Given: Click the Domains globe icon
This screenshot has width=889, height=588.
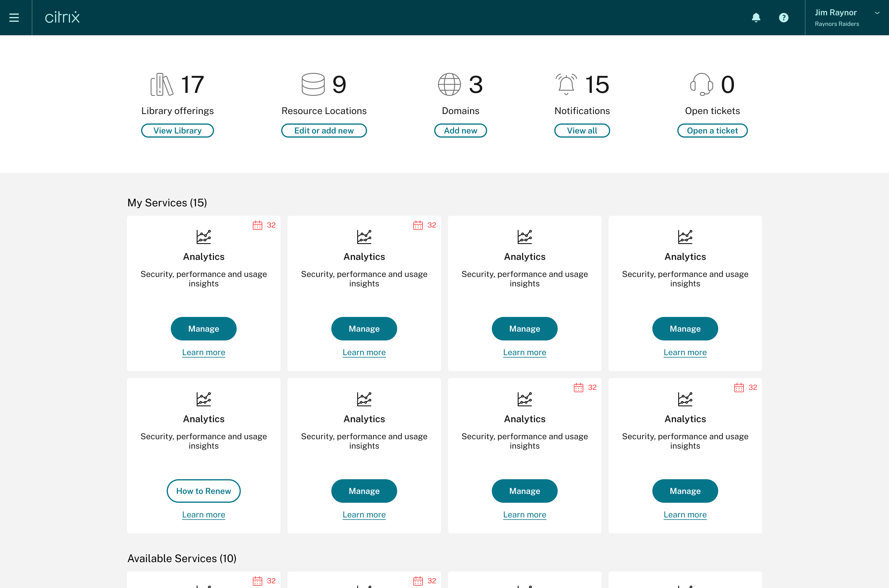Looking at the screenshot, I should pyautogui.click(x=449, y=84).
